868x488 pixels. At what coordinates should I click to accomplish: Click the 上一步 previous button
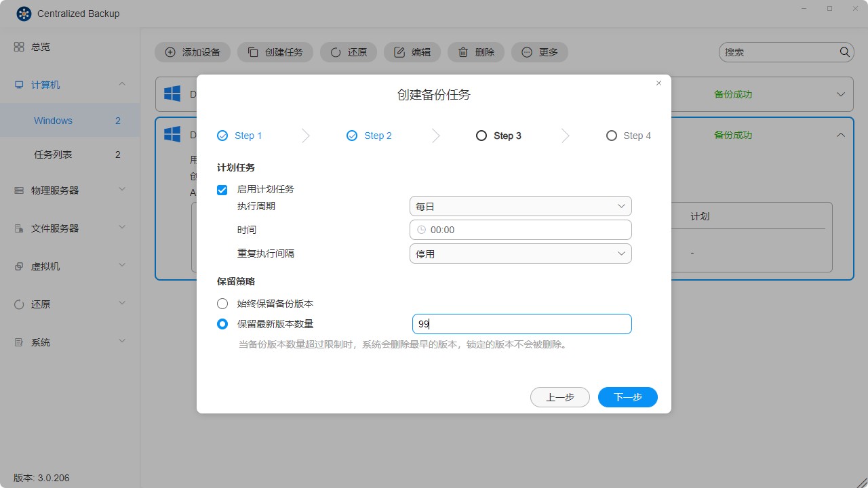point(560,396)
